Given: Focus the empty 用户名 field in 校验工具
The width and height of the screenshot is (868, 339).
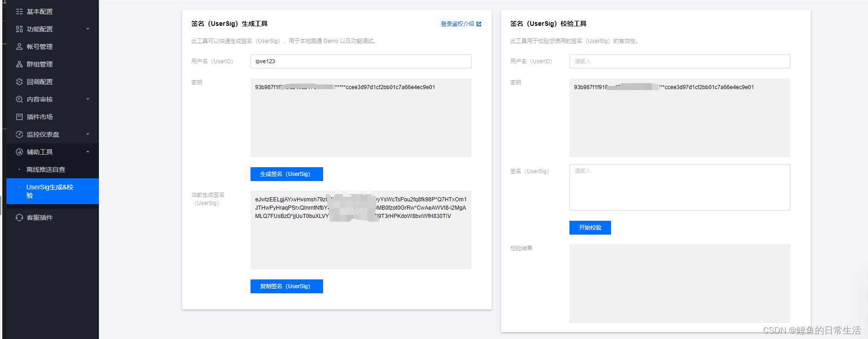Looking at the screenshot, I should [680, 61].
